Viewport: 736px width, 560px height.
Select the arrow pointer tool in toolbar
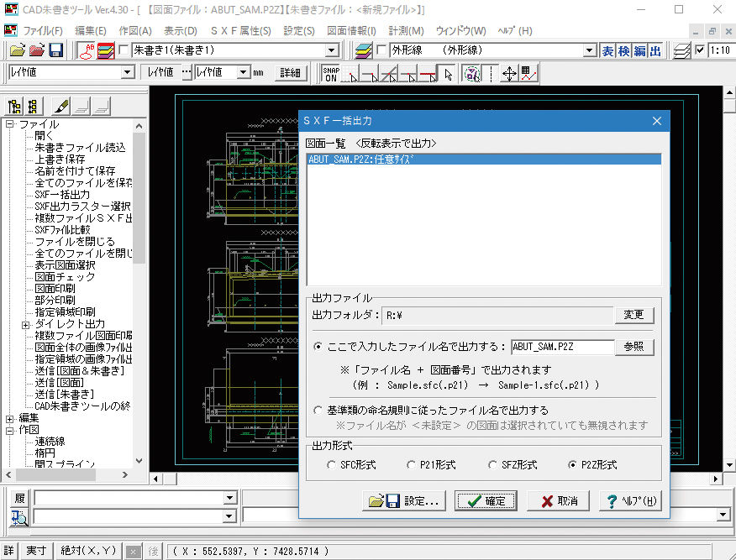[x=448, y=73]
